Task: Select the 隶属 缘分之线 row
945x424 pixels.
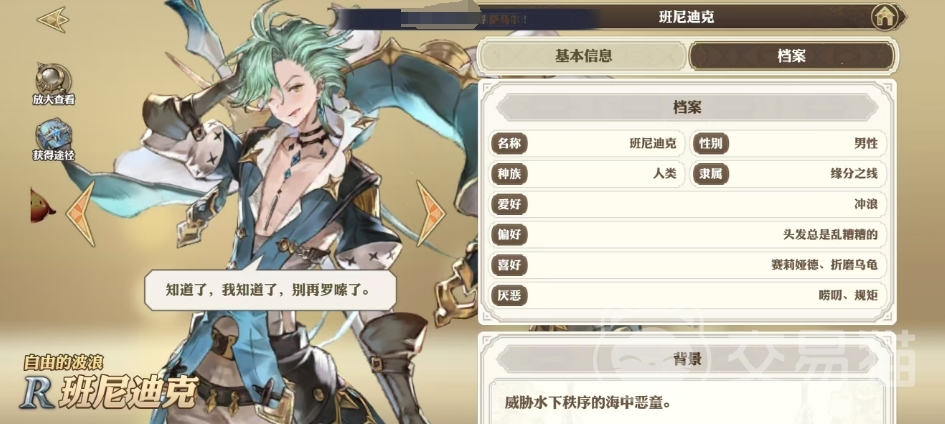Action: point(788,174)
